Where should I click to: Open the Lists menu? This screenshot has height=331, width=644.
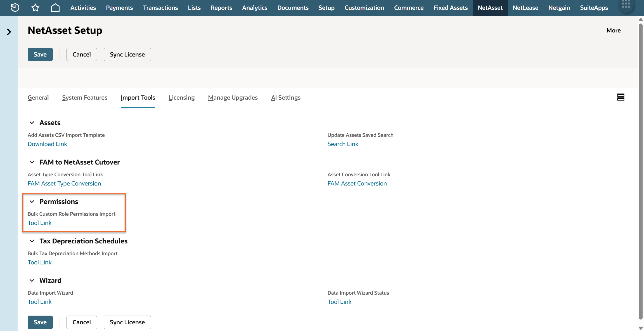pos(194,8)
